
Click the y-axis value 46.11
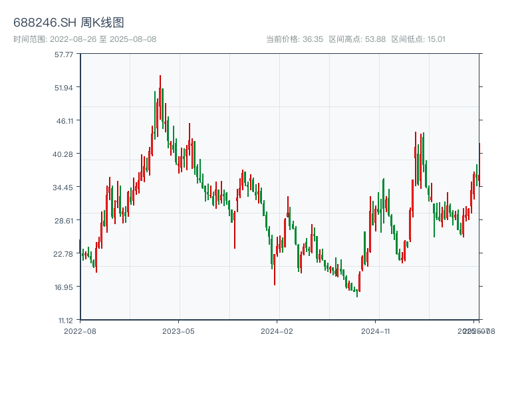click(x=65, y=121)
